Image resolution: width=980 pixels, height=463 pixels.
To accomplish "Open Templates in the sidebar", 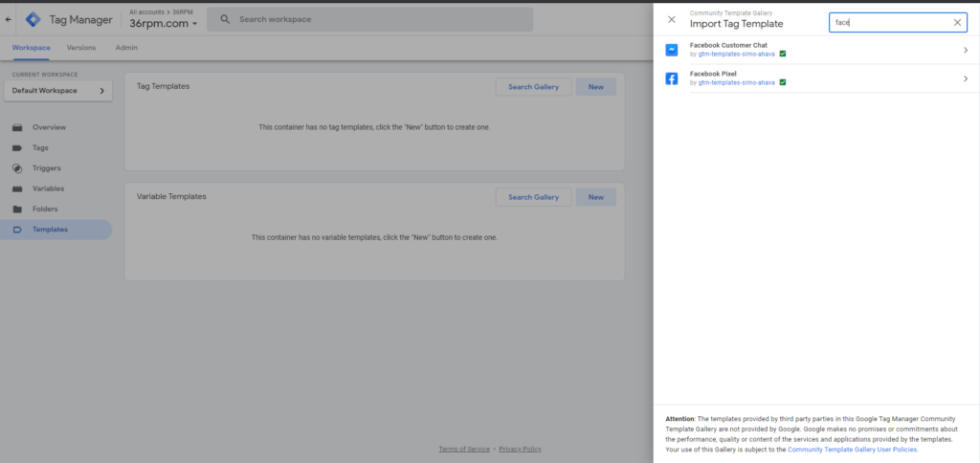I will pyautogui.click(x=50, y=230).
